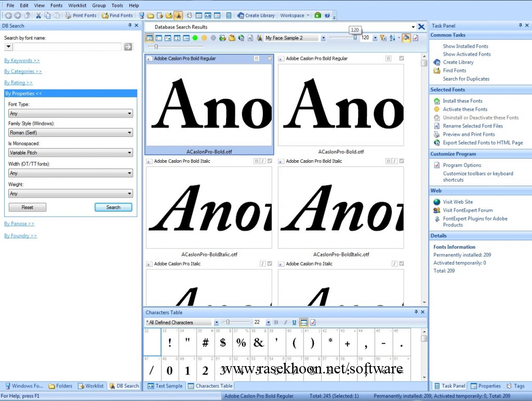The height and width of the screenshot is (401, 532).
Task: Switch to the Characters Table tab
Action: pos(210,386)
